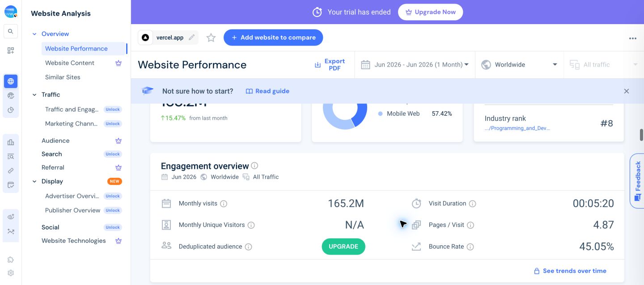
Task: Star vercel.app as favorite
Action: [211, 38]
